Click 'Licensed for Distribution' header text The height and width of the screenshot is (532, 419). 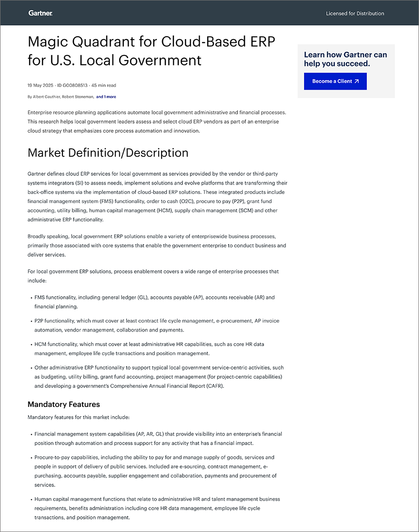point(355,13)
